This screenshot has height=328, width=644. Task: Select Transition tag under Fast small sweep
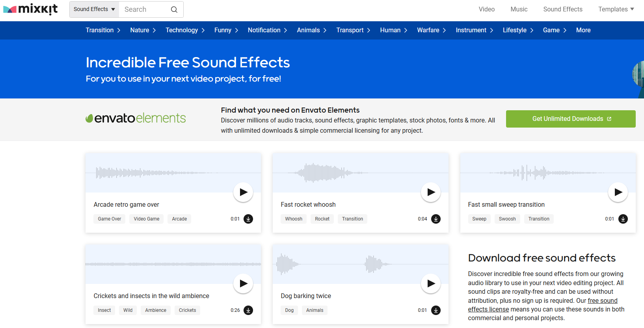pyautogui.click(x=539, y=219)
